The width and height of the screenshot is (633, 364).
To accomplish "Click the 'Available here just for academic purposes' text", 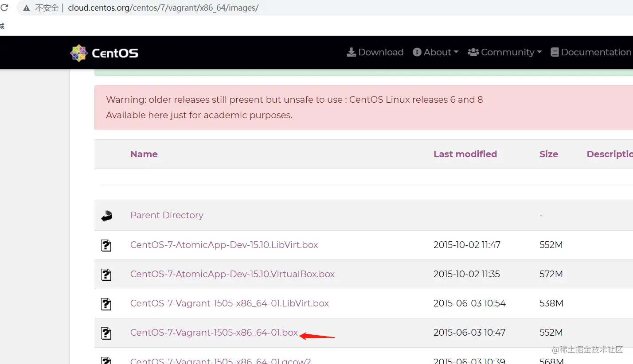I will [x=199, y=115].
